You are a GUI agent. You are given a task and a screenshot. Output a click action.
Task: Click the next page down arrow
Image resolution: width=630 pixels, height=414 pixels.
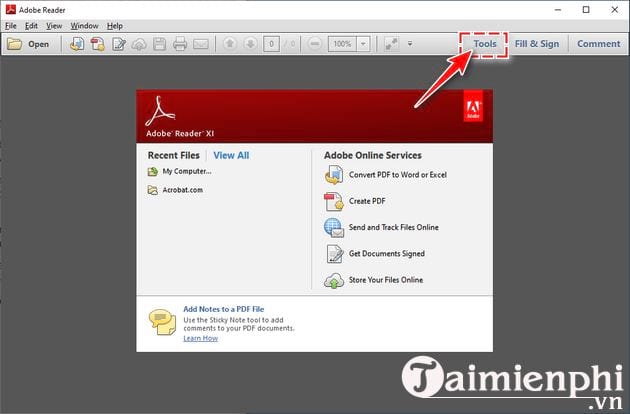click(x=250, y=43)
